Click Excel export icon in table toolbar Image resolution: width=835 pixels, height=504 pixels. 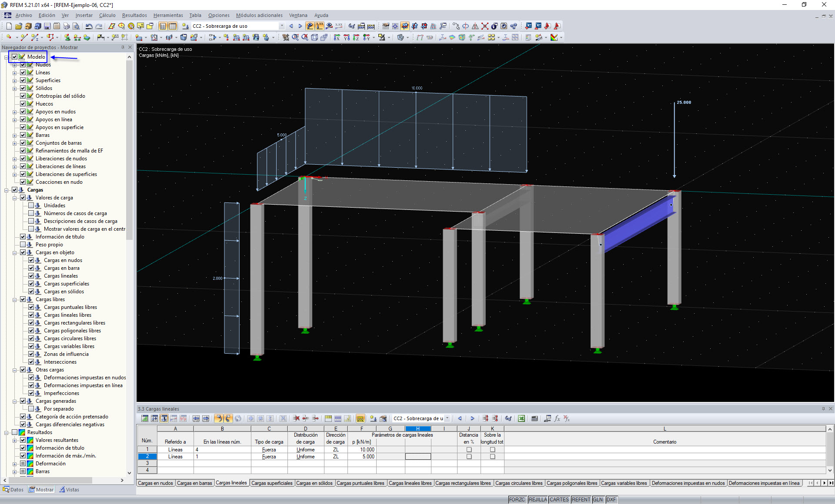click(521, 418)
